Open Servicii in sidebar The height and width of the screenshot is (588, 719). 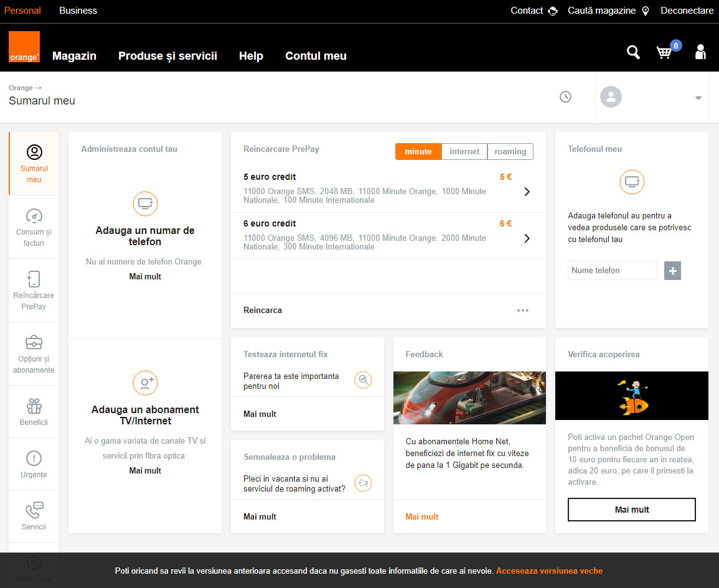[x=34, y=516]
